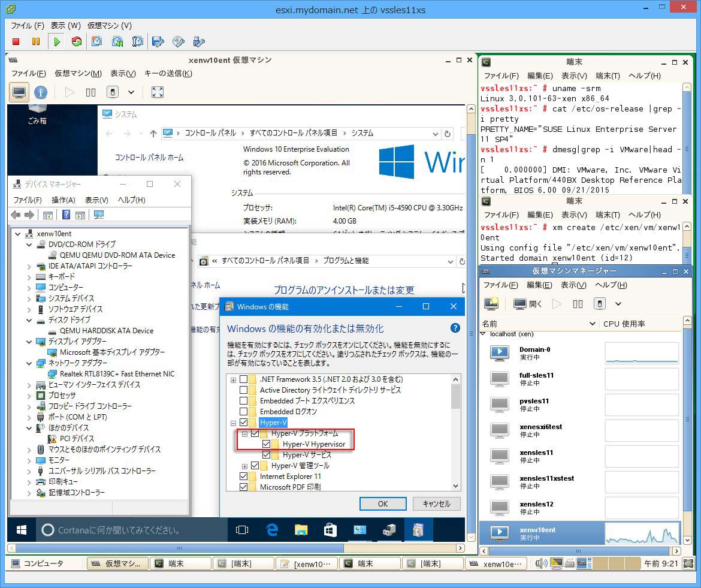
Task: Click the green power-on play icon
Action: [57, 41]
